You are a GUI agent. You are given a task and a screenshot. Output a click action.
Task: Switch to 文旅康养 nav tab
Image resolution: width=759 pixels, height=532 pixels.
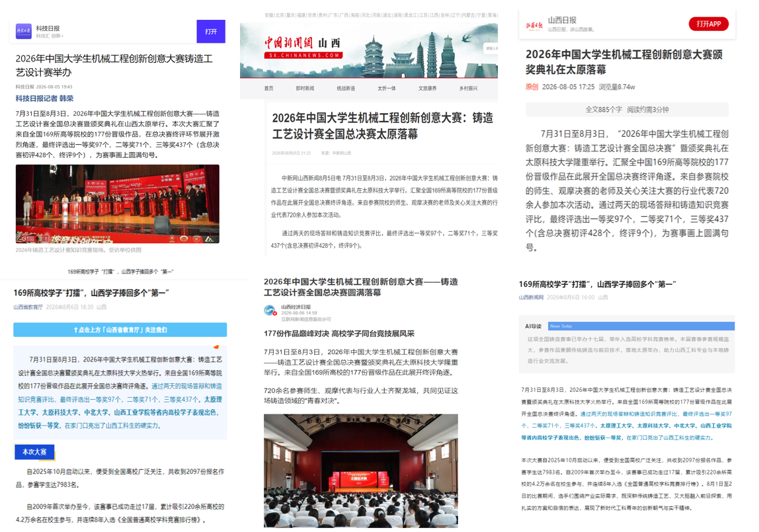click(427, 89)
